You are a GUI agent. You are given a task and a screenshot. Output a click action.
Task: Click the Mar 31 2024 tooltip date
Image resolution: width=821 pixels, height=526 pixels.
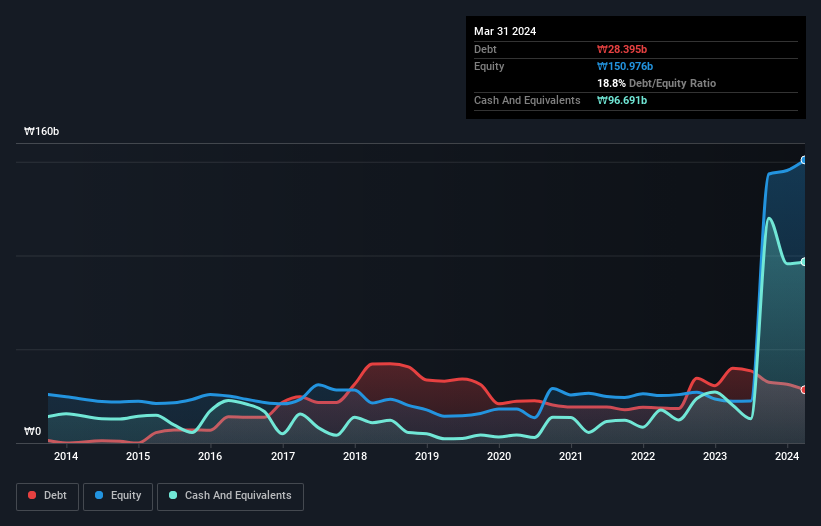(x=505, y=31)
